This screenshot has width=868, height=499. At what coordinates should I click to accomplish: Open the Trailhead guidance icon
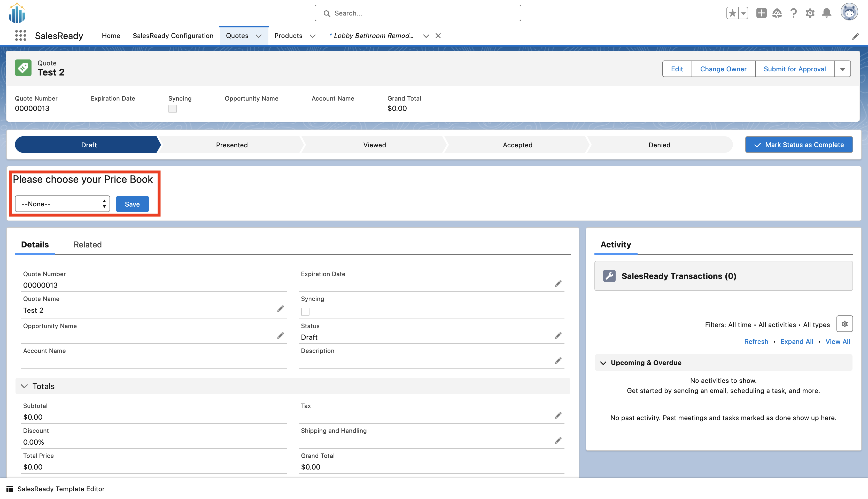coord(777,13)
